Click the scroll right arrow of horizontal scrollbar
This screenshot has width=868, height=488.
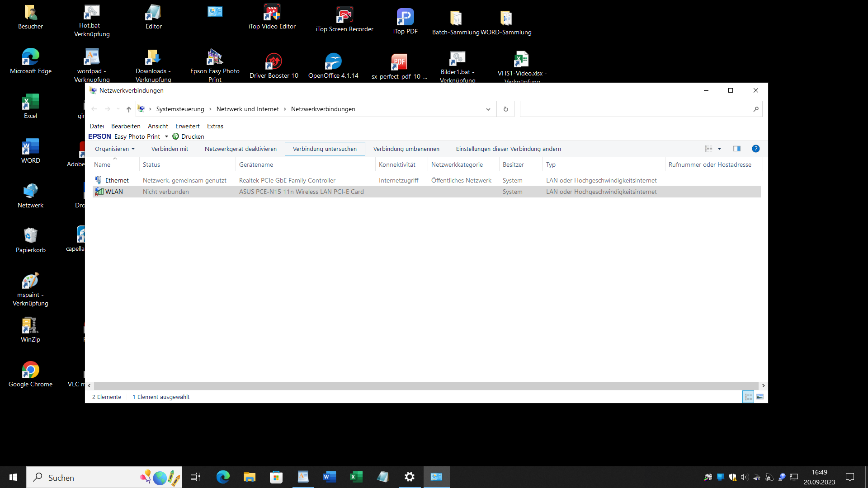763,385
